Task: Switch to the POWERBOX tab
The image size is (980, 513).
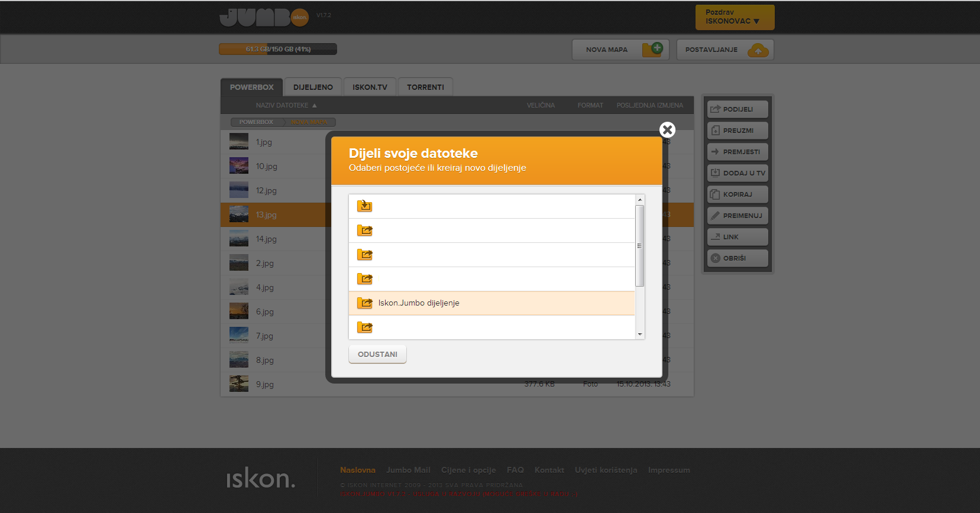Action: point(252,87)
